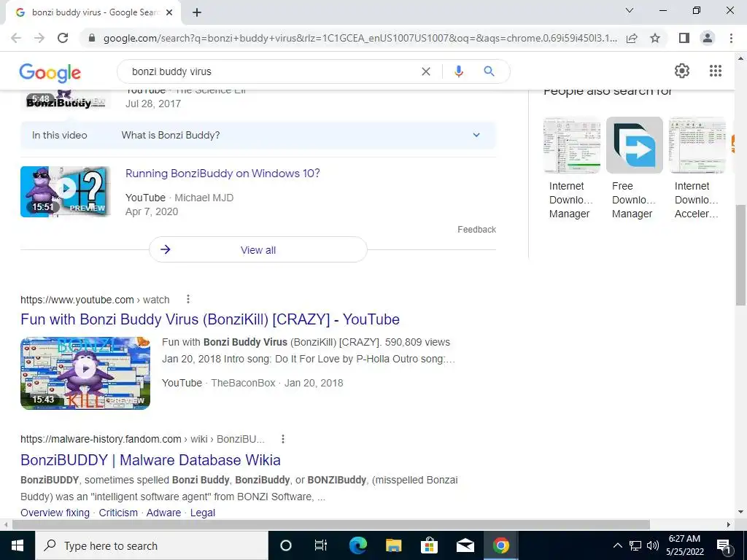Submit the search with the magnifier icon

pyautogui.click(x=489, y=71)
